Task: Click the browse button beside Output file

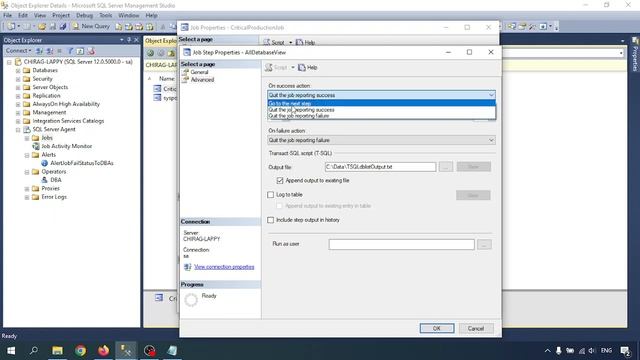Action: 446,167
